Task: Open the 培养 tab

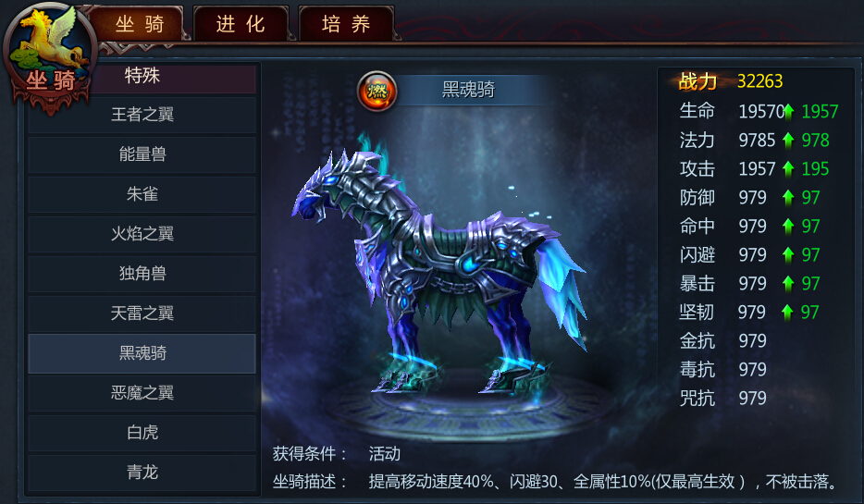Action: coord(346,24)
